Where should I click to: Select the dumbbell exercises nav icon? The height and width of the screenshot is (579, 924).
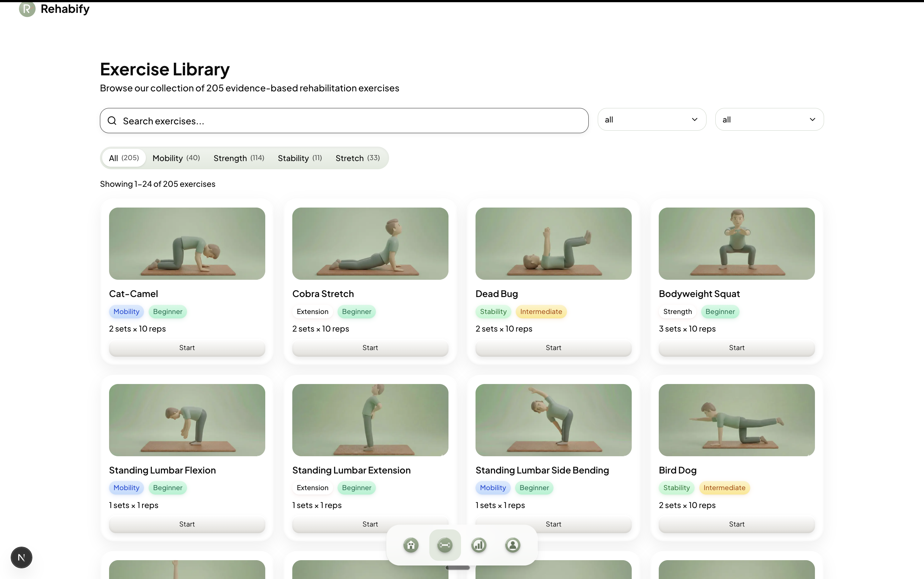coord(445,545)
